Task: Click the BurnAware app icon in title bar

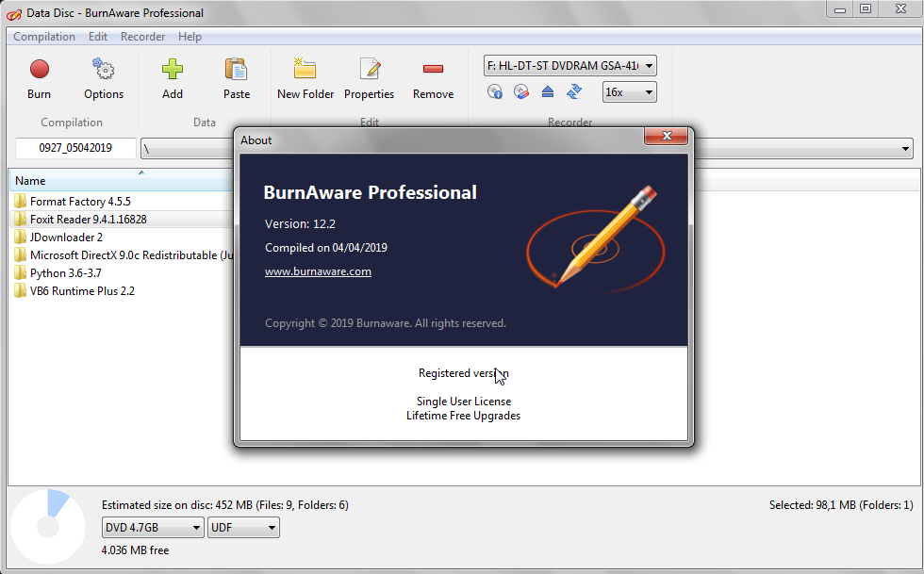Action: coord(14,13)
